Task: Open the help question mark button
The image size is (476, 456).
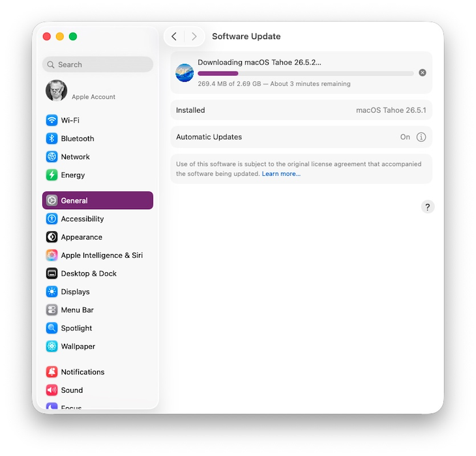Action: click(428, 207)
